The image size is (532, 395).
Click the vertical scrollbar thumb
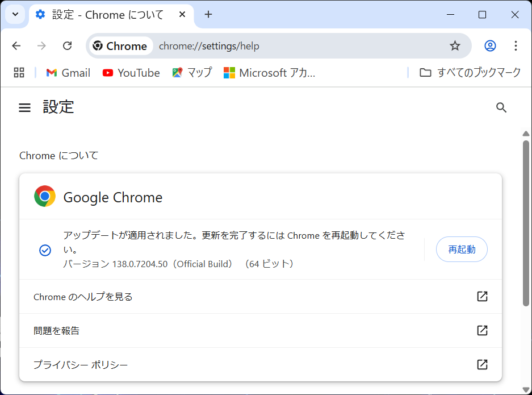pyautogui.click(x=526, y=223)
